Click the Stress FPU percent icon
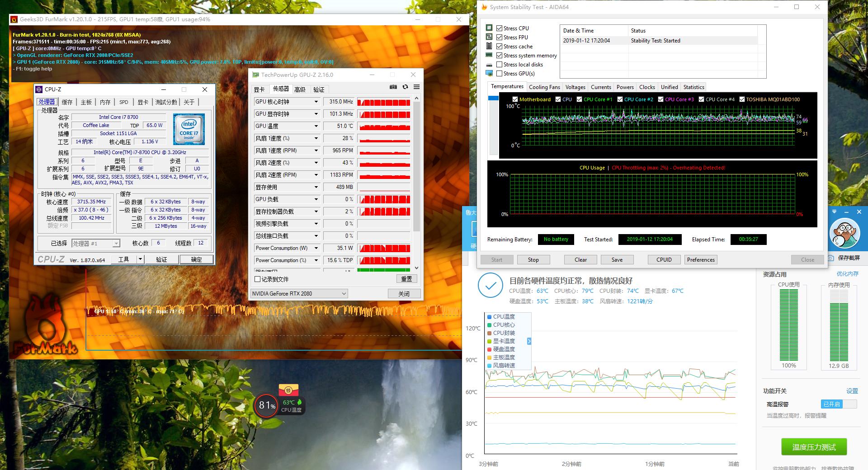Image resolution: width=868 pixels, height=470 pixels. coord(489,37)
